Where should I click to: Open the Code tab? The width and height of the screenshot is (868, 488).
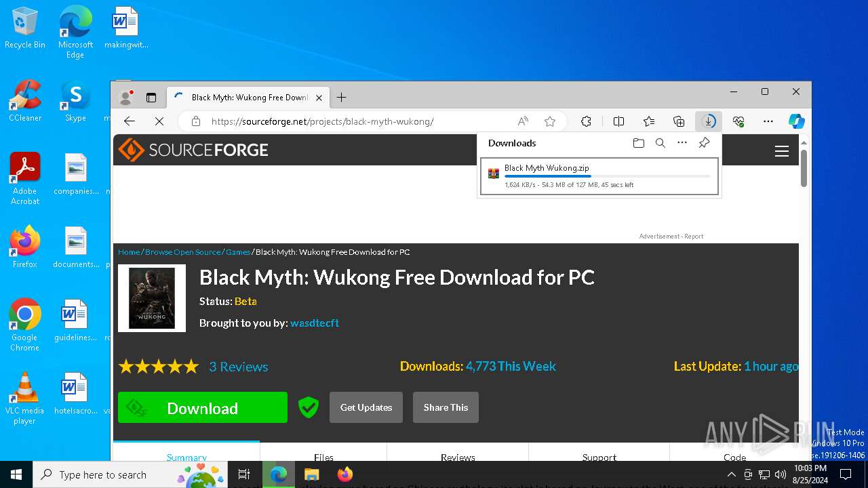[734, 455]
